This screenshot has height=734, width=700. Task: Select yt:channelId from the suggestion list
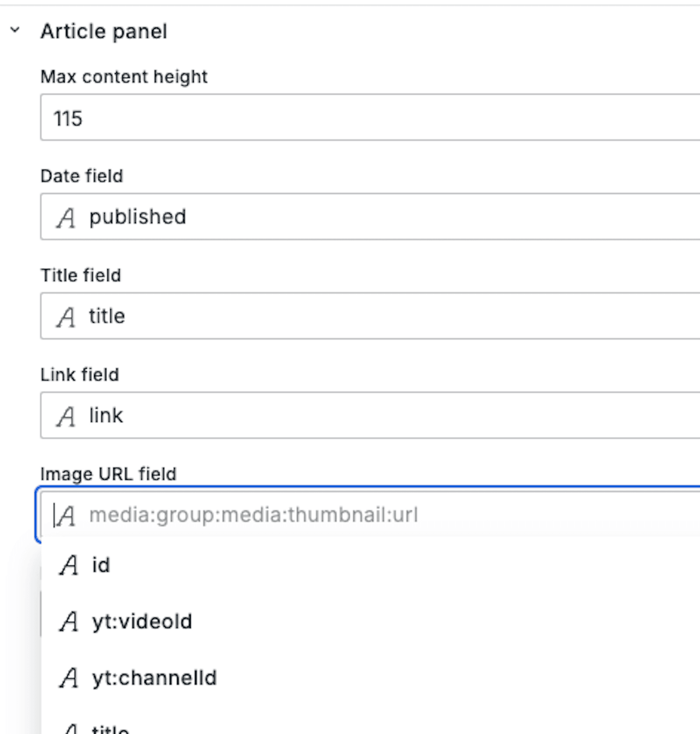click(x=154, y=677)
